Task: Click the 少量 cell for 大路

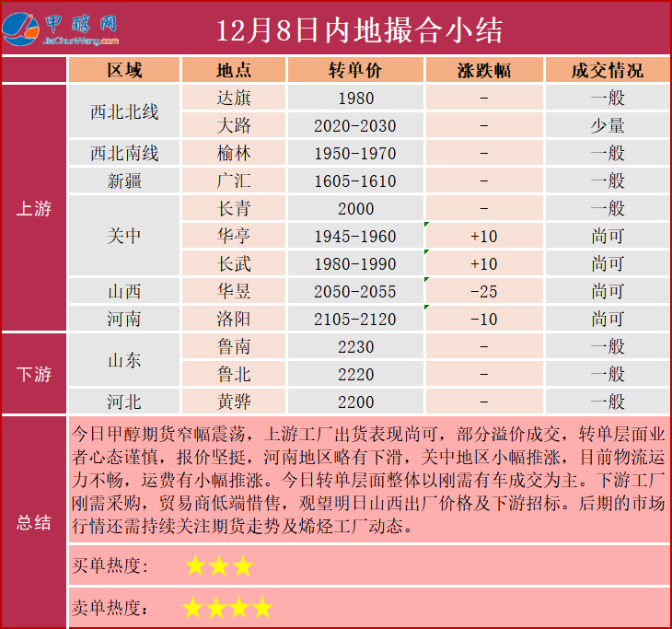Action: [x=607, y=126]
